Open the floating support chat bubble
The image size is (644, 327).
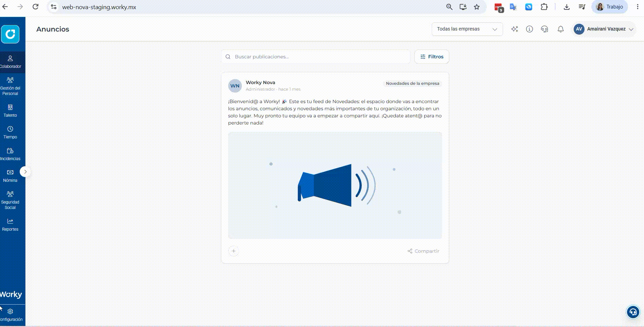pyautogui.click(x=633, y=312)
